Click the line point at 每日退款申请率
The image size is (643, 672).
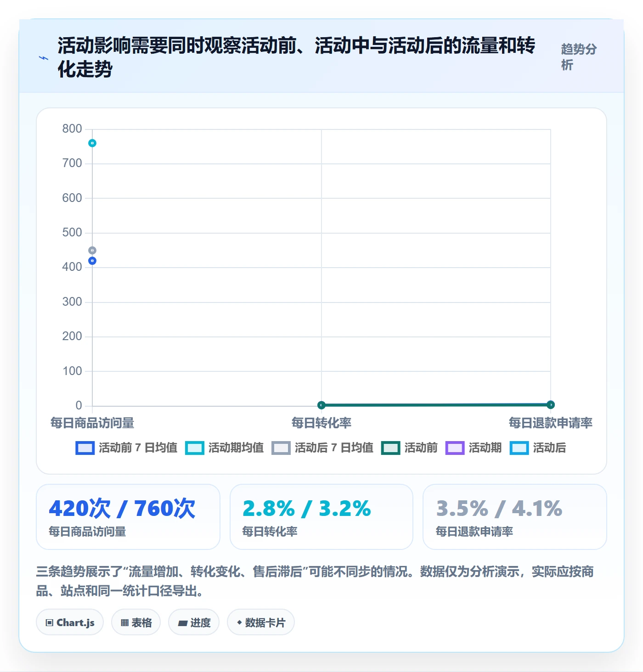551,404
